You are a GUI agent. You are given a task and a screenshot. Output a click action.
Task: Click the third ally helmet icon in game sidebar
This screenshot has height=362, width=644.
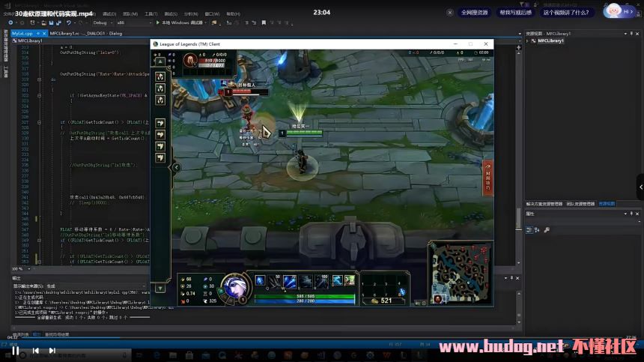point(160,100)
